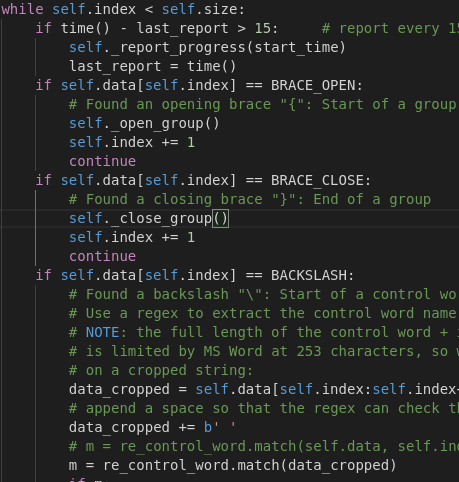The height and width of the screenshot is (482, 459).
Task: Click highlighted parentheses after _close_group
Action: point(221,219)
